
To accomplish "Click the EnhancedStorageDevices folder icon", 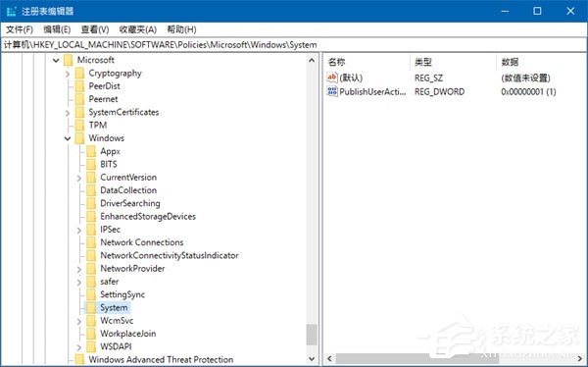I will pyautogui.click(x=91, y=216).
